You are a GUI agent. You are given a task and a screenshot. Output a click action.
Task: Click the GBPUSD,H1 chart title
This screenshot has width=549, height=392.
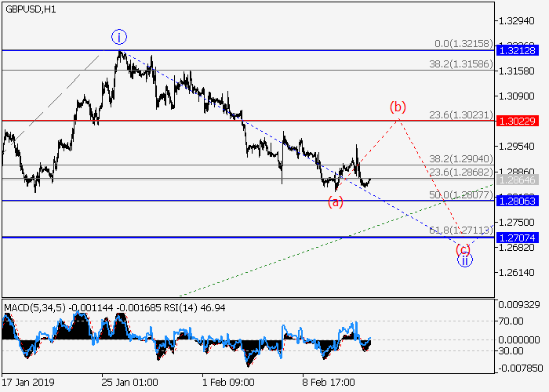(x=31, y=9)
